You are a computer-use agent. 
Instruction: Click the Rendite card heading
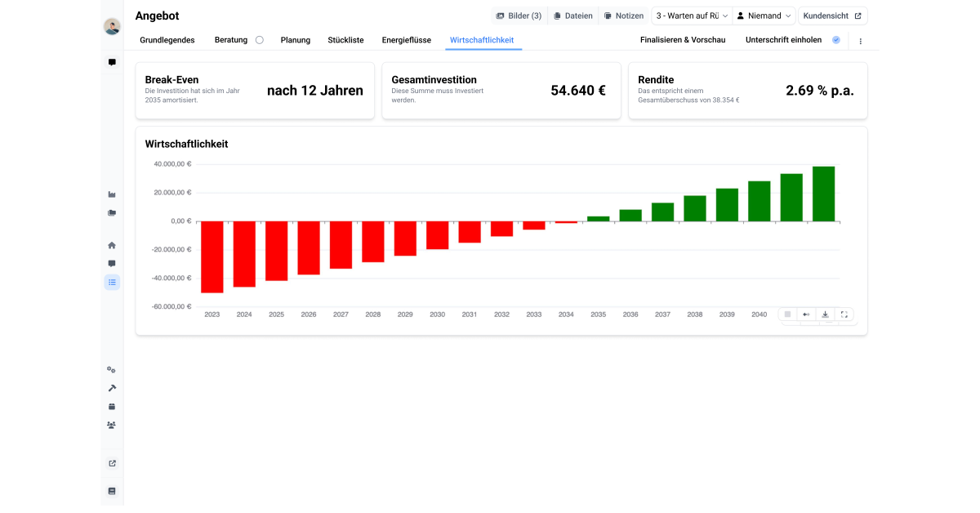(656, 80)
